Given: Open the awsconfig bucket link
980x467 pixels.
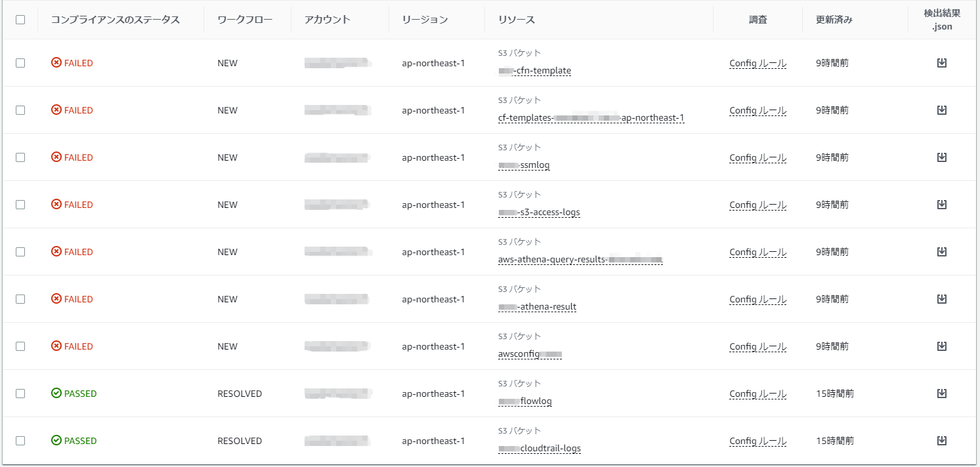Looking at the screenshot, I should pyautogui.click(x=530, y=354).
